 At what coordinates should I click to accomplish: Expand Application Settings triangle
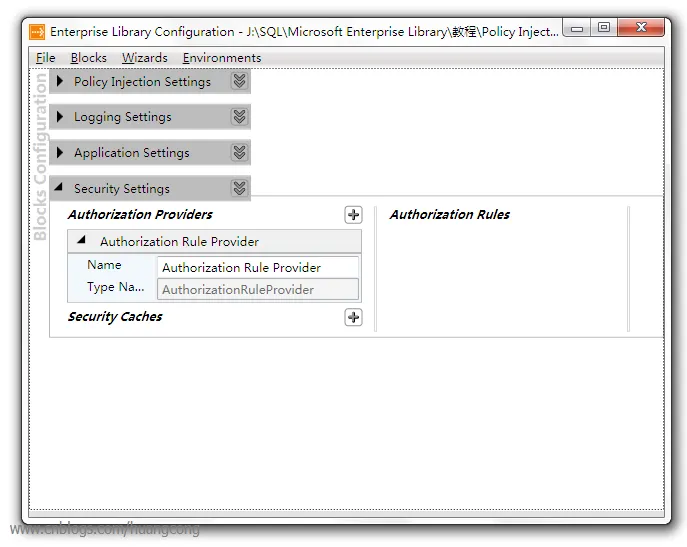[x=60, y=153]
